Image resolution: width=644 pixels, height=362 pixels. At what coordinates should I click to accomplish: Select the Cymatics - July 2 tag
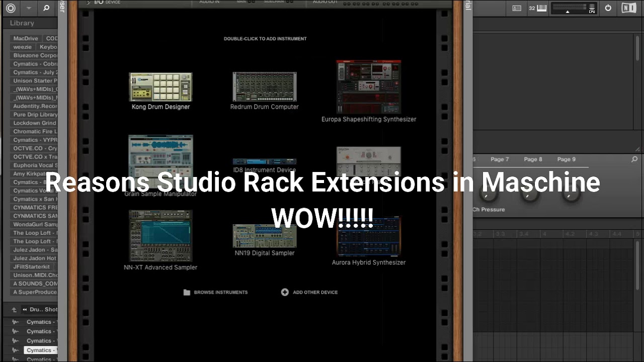point(35,72)
